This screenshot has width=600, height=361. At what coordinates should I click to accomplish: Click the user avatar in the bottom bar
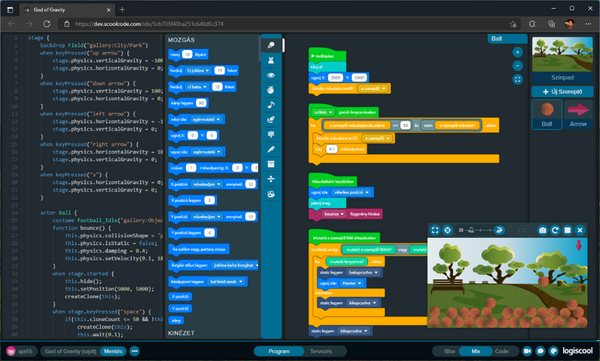11,351
